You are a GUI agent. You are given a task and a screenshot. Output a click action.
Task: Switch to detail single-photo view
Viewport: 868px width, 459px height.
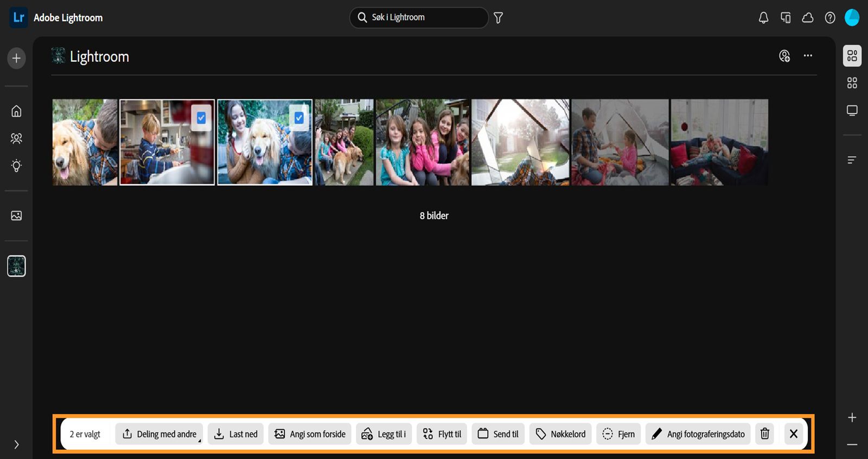pyautogui.click(x=852, y=111)
